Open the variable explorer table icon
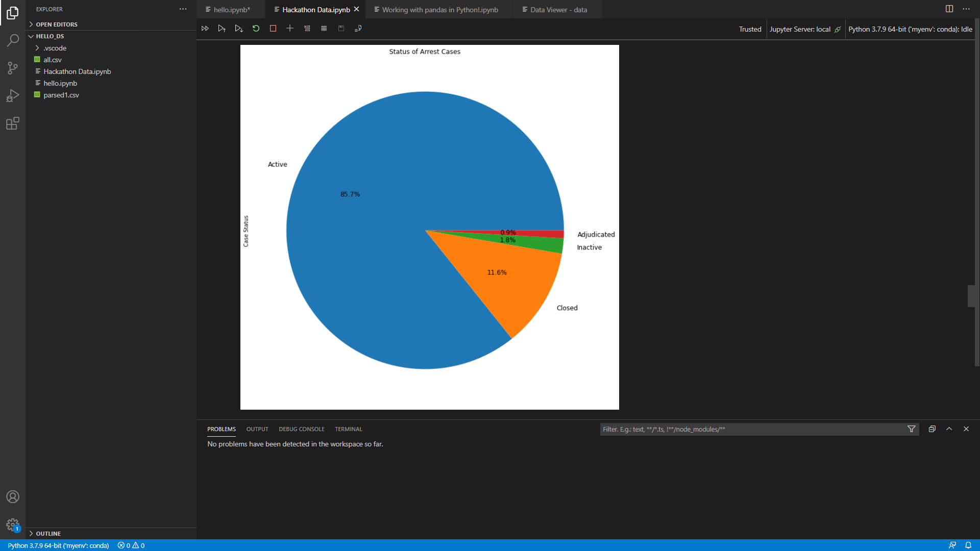The width and height of the screenshot is (980, 551). point(324,29)
